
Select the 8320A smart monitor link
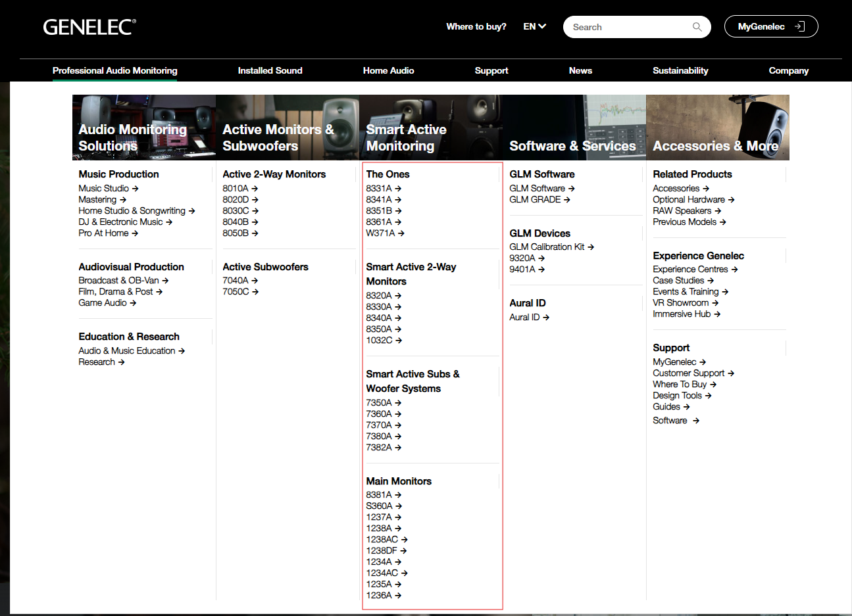[384, 295]
